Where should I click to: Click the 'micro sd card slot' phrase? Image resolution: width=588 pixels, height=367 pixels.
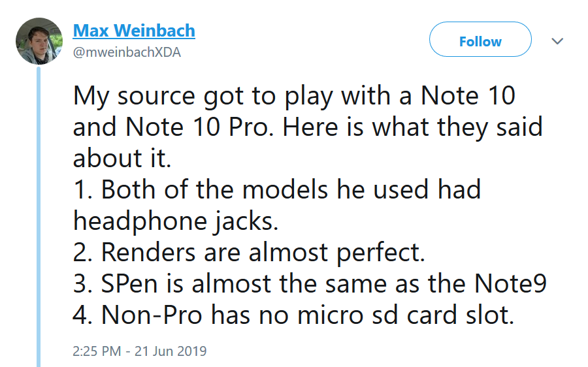coord(405,315)
